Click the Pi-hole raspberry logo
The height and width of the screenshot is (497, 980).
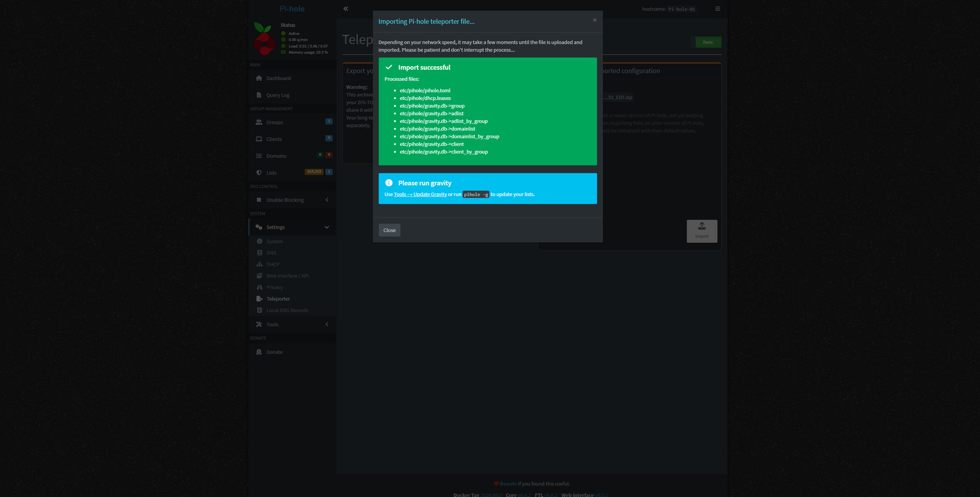pyautogui.click(x=264, y=39)
